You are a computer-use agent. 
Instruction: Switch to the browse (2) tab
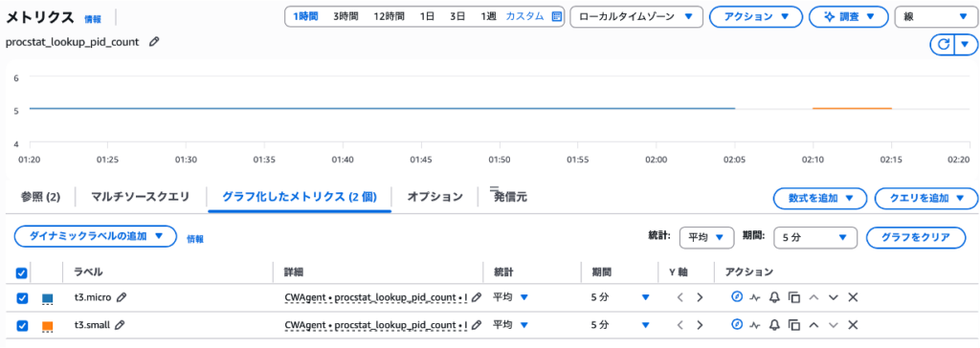pos(40,197)
